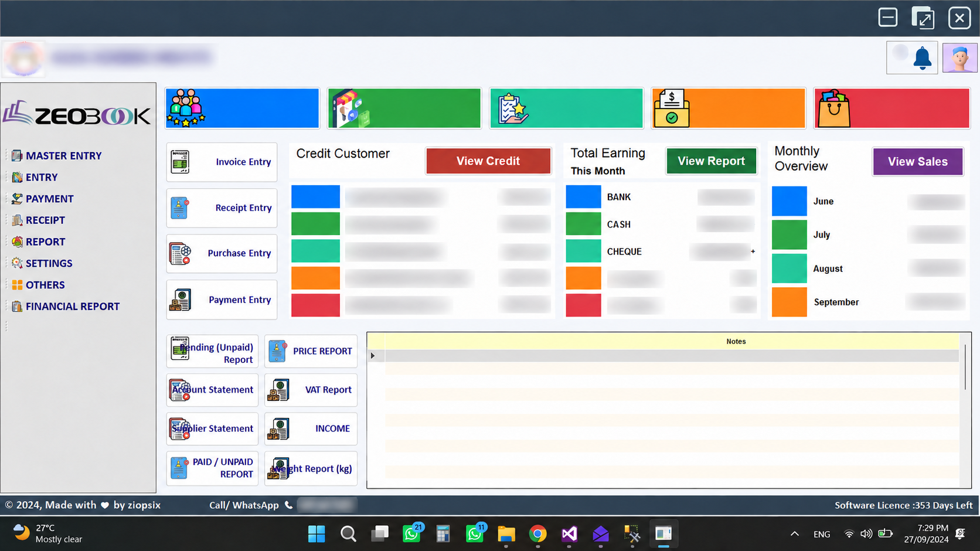Open Windows taskbar search
Viewport: 980px width, 551px height.
[348, 534]
